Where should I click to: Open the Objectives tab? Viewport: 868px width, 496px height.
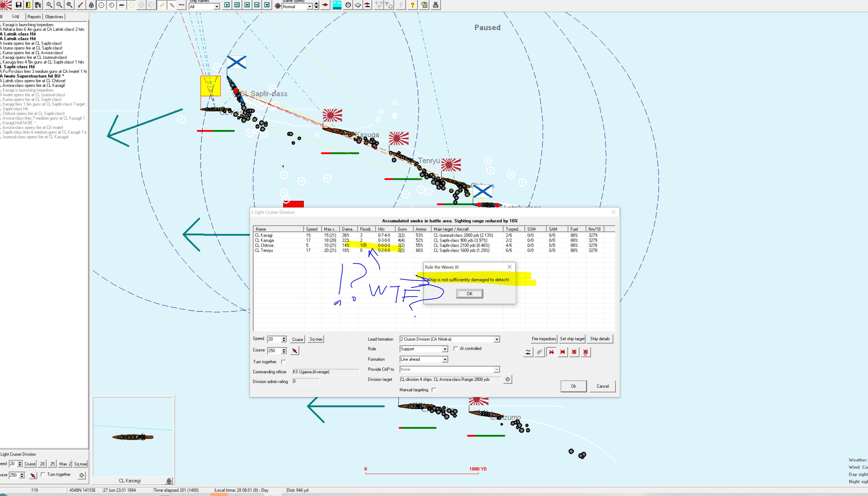tap(54, 17)
